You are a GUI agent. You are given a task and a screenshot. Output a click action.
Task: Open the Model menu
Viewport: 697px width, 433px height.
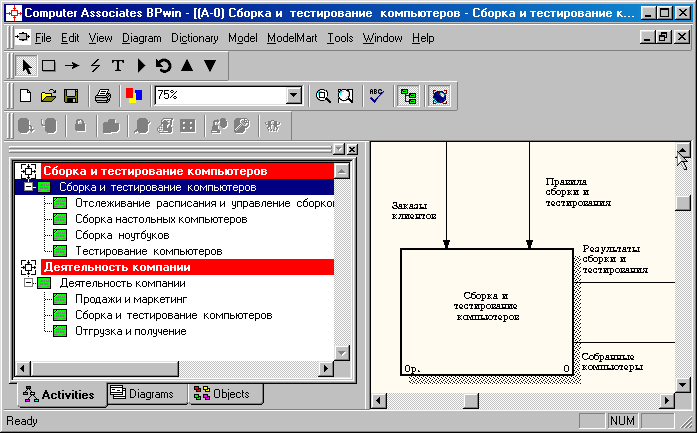242,38
